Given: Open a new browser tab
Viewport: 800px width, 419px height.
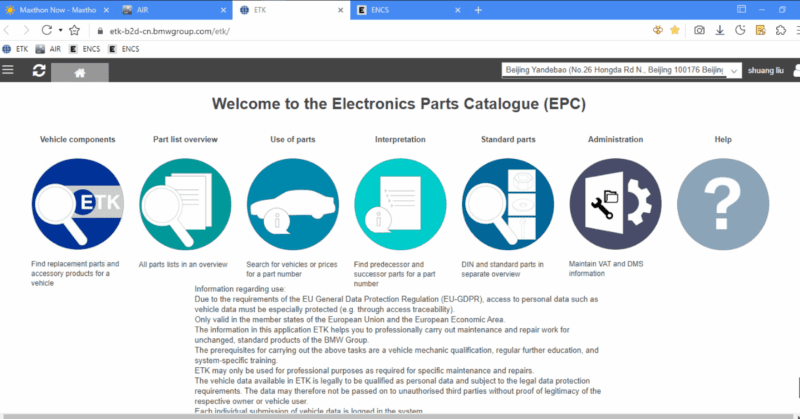Looking at the screenshot, I should coord(478,10).
